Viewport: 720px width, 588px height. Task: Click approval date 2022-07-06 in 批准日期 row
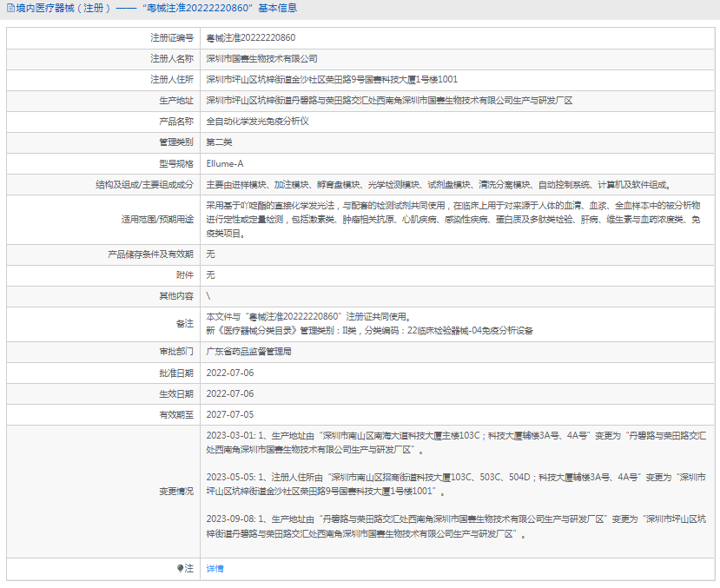coord(229,373)
